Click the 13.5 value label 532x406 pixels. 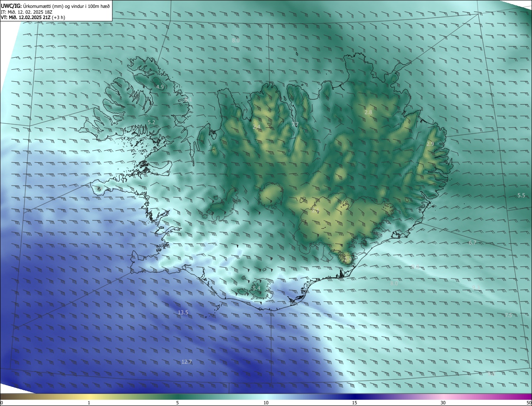[183, 312]
